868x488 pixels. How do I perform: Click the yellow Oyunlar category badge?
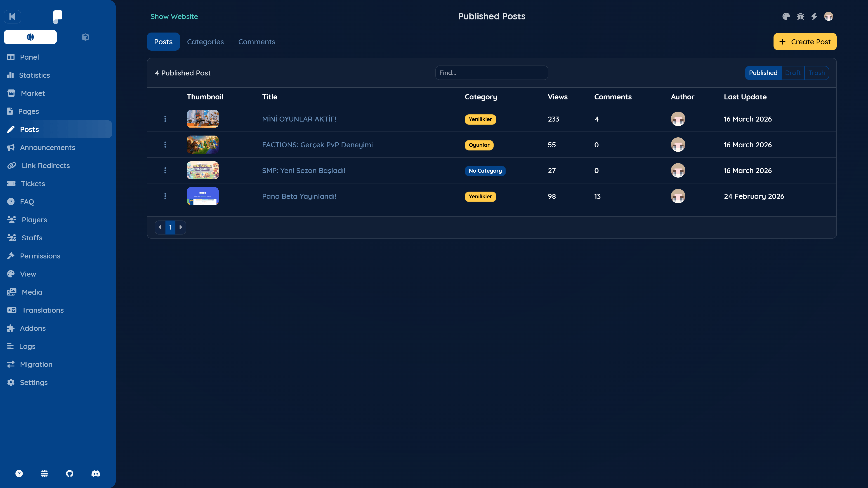click(x=479, y=145)
